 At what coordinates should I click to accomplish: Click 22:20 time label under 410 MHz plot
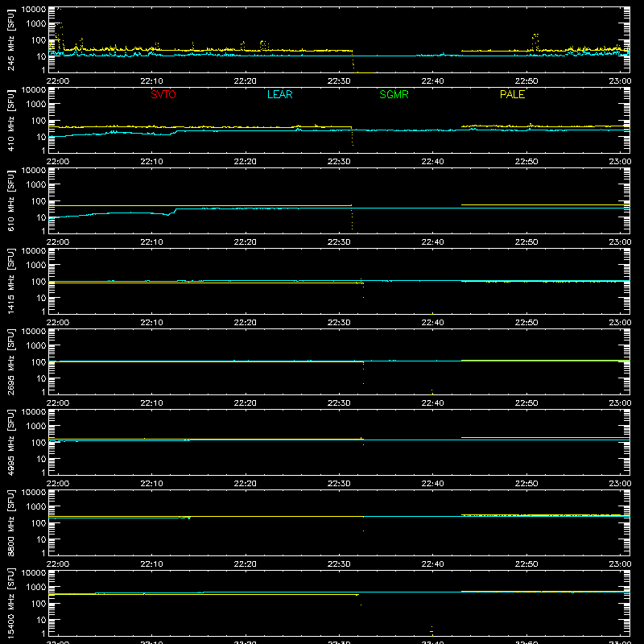pyautogui.click(x=246, y=162)
